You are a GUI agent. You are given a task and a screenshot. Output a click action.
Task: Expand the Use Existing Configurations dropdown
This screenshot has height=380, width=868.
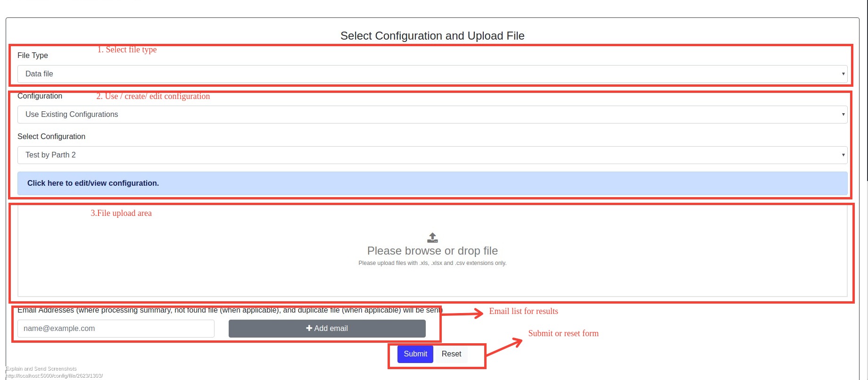[x=432, y=115]
